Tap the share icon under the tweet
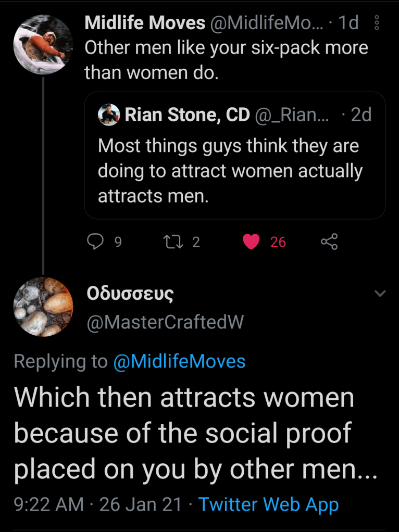399x532 pixels. point(329,241)
